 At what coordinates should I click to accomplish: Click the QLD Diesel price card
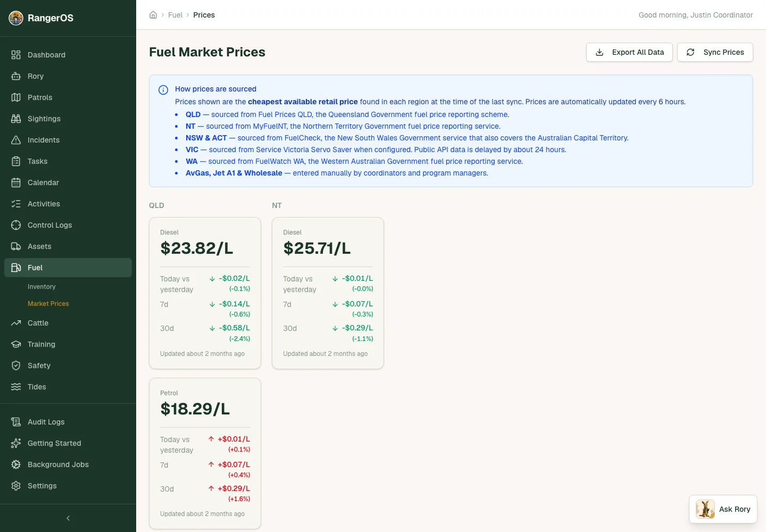click(x=205, y=293)
